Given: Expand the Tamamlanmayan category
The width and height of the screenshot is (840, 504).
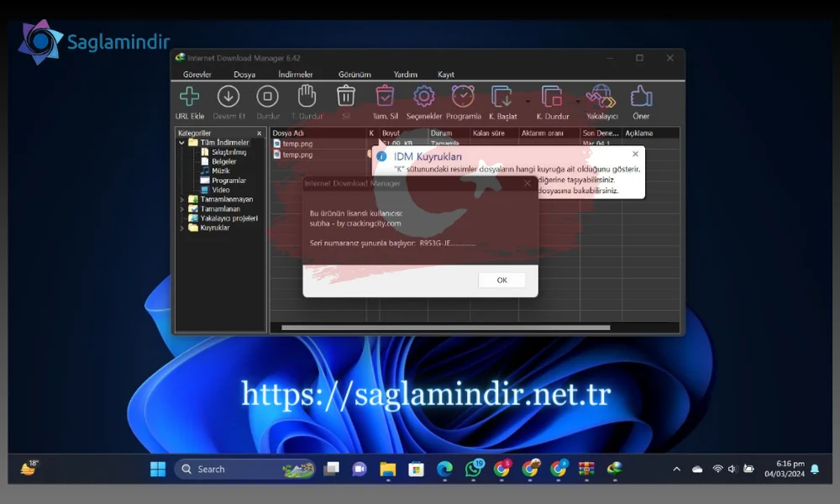Looking at the screenshot, I should pyautogui.click(x=181, y=200).
